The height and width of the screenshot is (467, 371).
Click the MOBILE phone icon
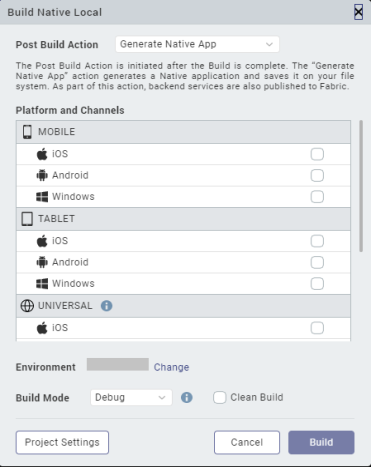pyautogui.click(x=27, y=132)
